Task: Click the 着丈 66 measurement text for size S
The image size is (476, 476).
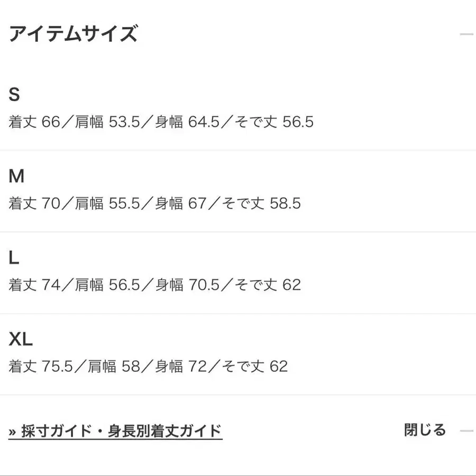Action: point(33,122)
